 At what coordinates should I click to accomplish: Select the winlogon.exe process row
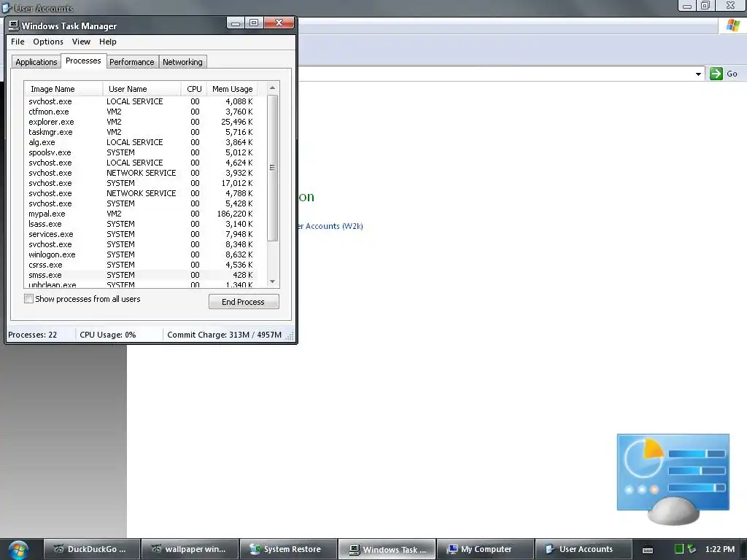141,254
